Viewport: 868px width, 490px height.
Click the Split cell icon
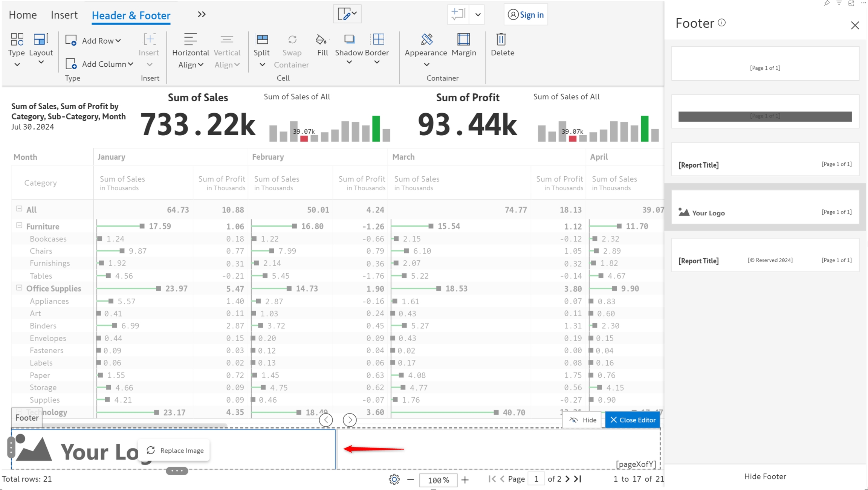262,40
